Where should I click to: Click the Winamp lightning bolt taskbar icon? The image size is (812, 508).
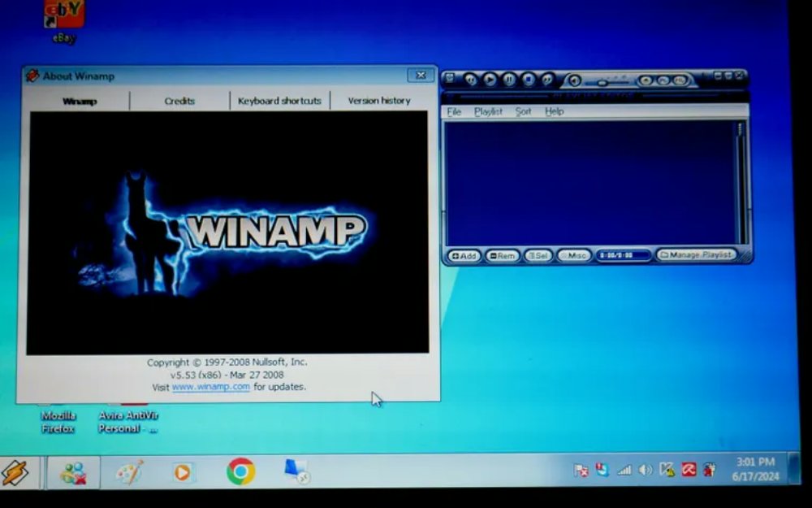tap(15, 473)
